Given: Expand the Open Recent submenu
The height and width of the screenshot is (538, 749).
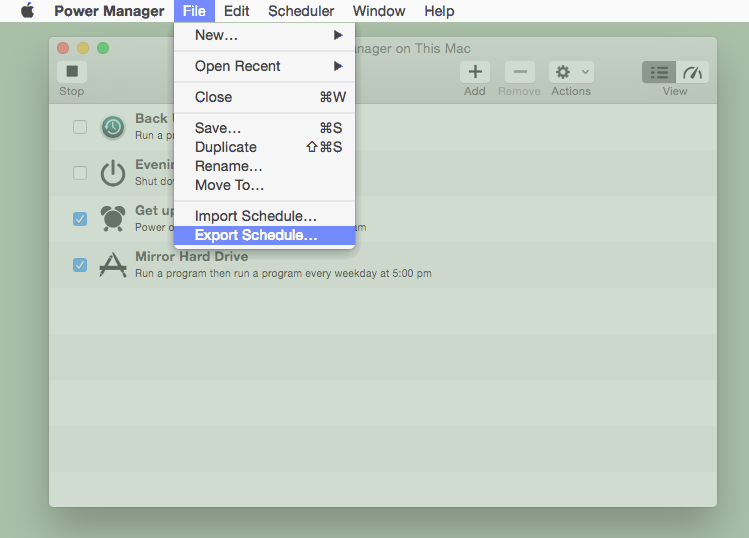Looking at the screenshot, I should pos(265,66).
